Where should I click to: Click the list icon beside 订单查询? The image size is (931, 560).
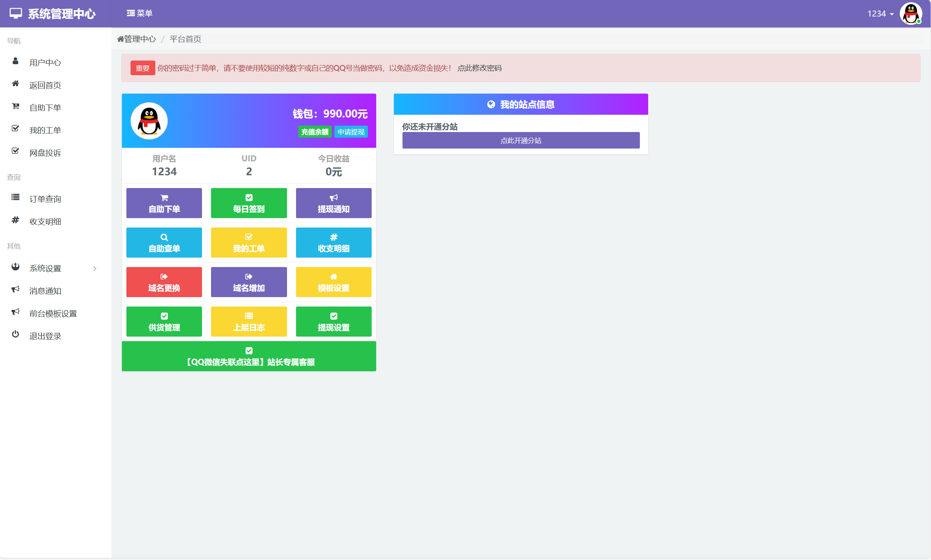[x=15, y=197]
